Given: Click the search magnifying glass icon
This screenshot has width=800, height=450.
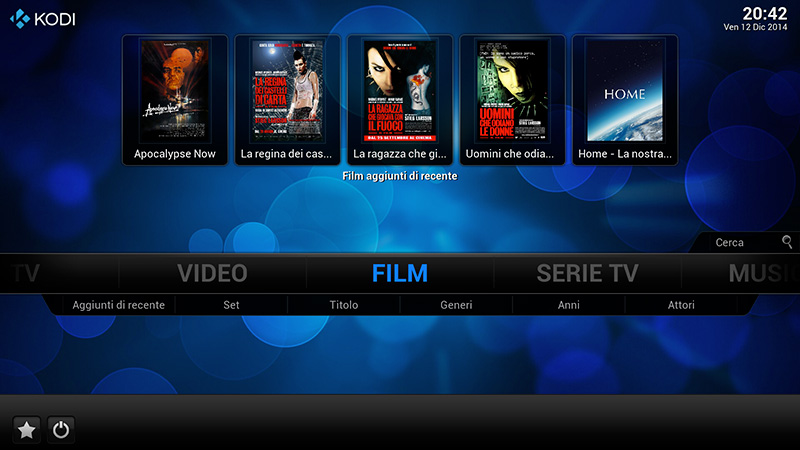Looking at the screenshot, I should tap(787, 242).
